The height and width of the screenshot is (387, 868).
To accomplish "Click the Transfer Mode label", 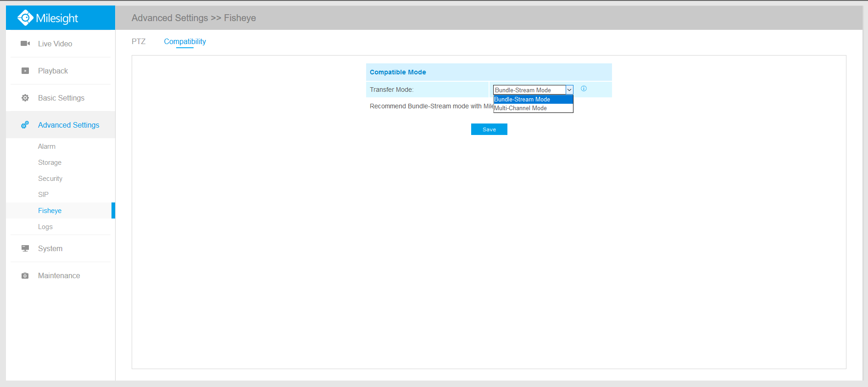I will (x=391, y=90).
